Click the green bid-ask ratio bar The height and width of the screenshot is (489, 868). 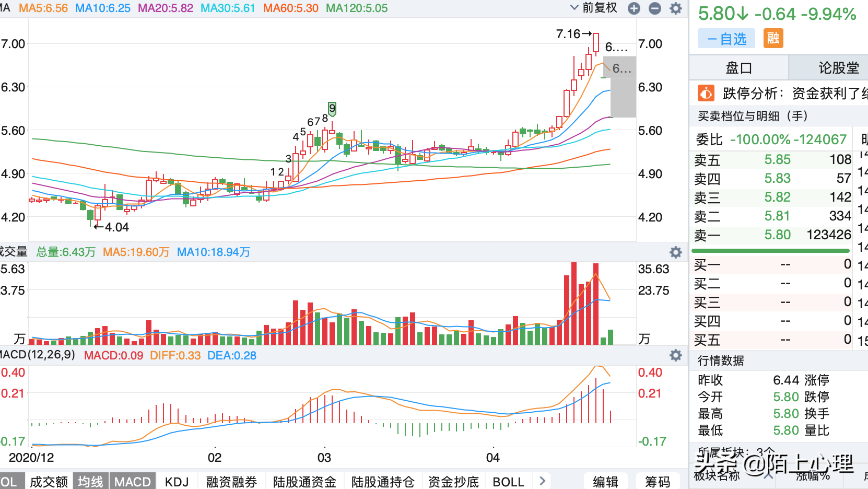point(771,251)
